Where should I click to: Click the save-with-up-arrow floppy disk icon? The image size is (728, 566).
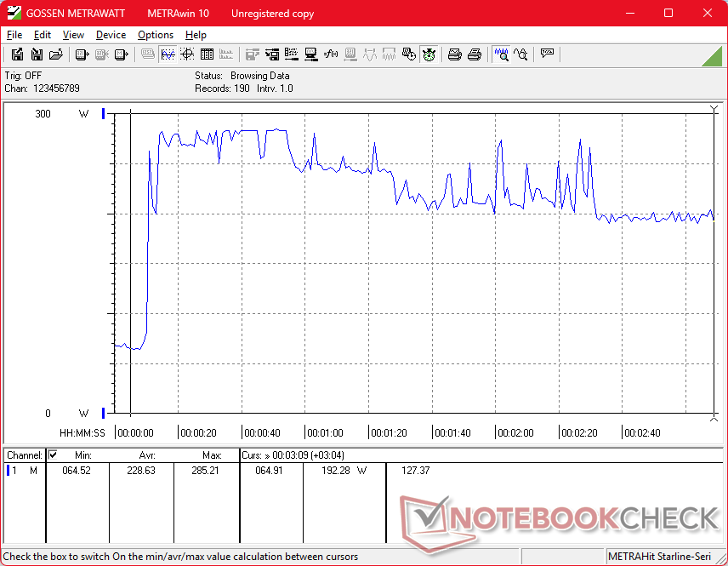[17, 54]
